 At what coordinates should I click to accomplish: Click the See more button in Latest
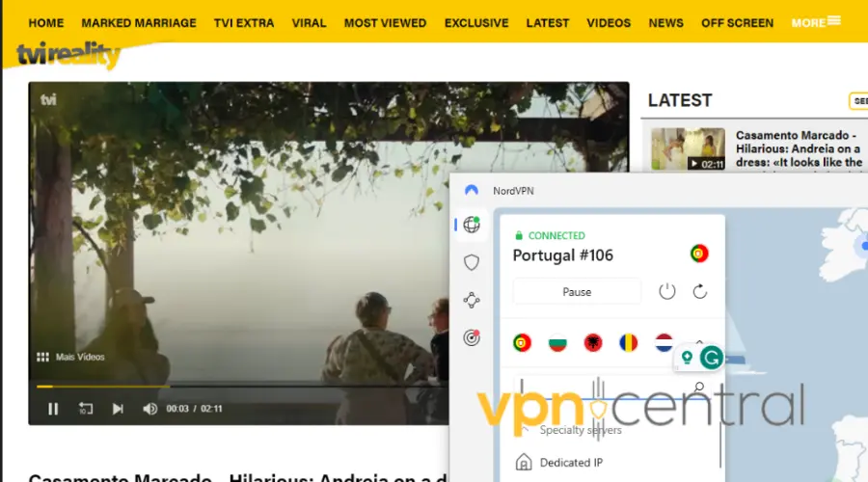pos(858,100)
